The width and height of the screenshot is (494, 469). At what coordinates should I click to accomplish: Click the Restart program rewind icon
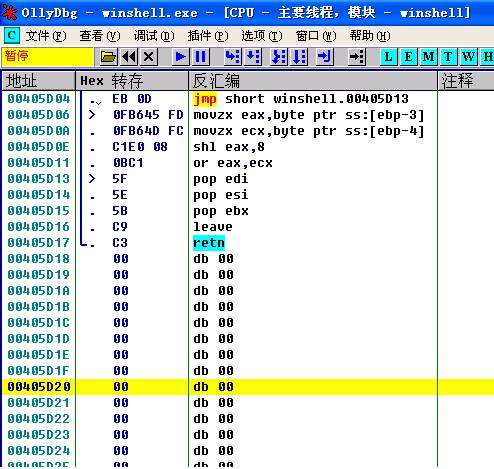coord(129,57)
